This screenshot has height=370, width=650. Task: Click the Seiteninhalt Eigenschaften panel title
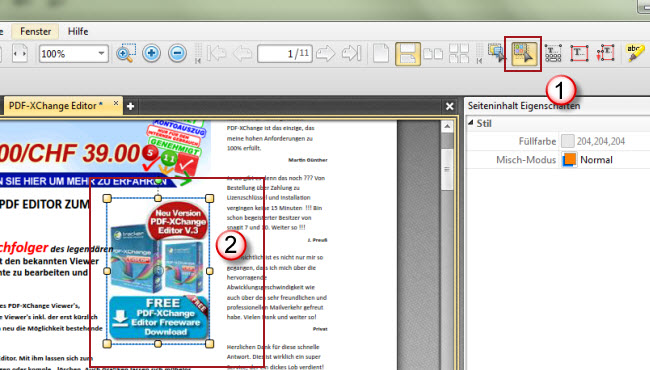point(524,106)
